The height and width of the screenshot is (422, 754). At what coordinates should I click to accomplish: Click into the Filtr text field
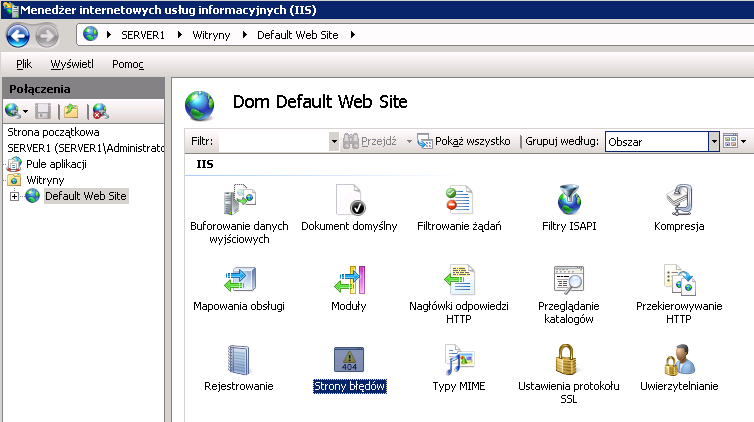[x=273, y=141]
